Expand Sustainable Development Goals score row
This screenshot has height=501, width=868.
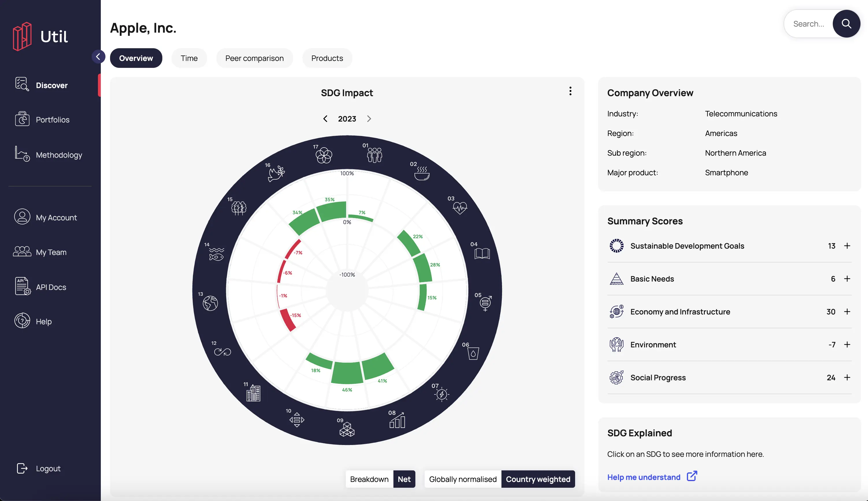[x=847, y=246]
